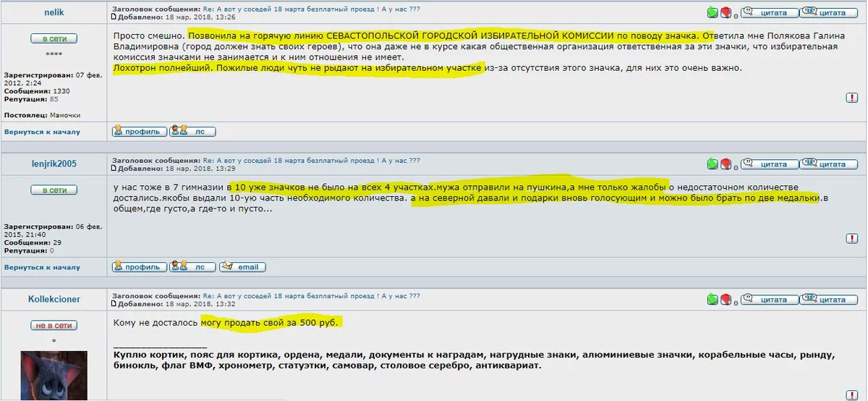
Task: Click the page icon before nelik's 13:26 date
Action: pyautogui.click(x=113, y=16)
